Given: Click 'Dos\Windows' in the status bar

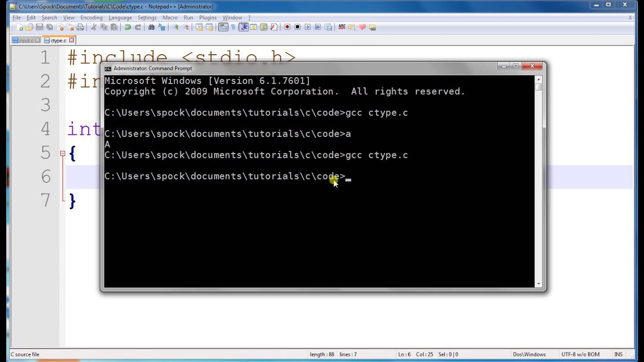Looking at the screenshot, I should coord(529,354).
